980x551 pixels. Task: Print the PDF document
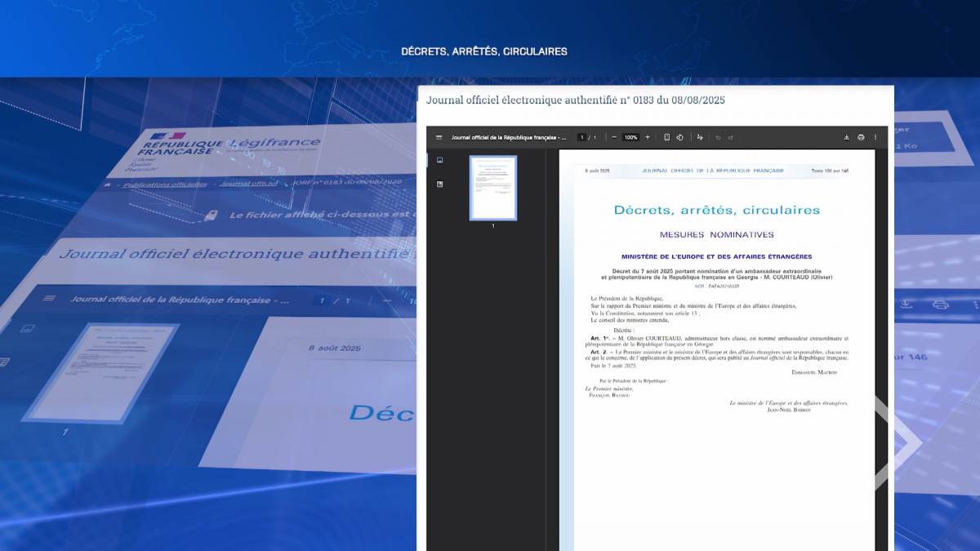coord(861,137)
